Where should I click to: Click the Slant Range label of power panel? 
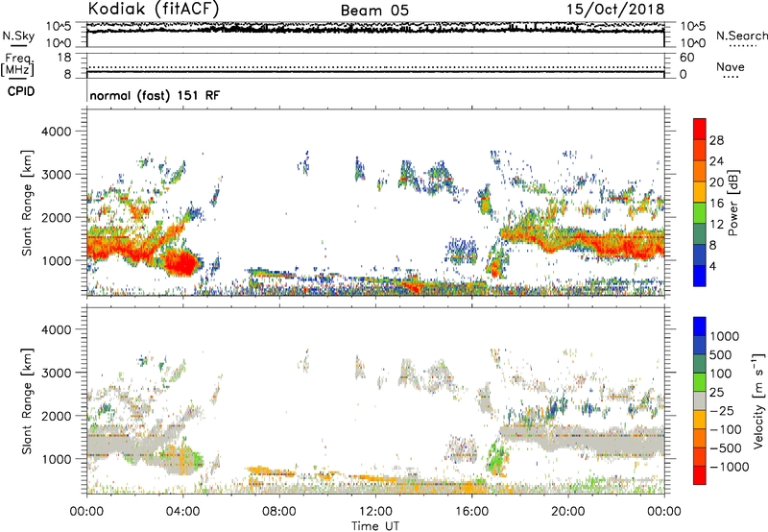(x=27, y=203)
